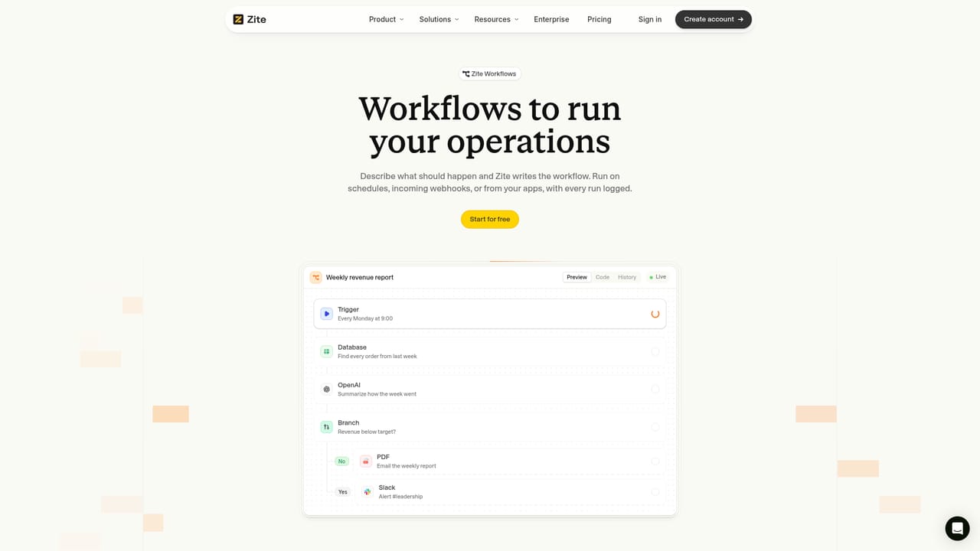The height and width of the screenshot is (551, 980).
Task: Click the Slack step status circle
Action: (655, 492)
